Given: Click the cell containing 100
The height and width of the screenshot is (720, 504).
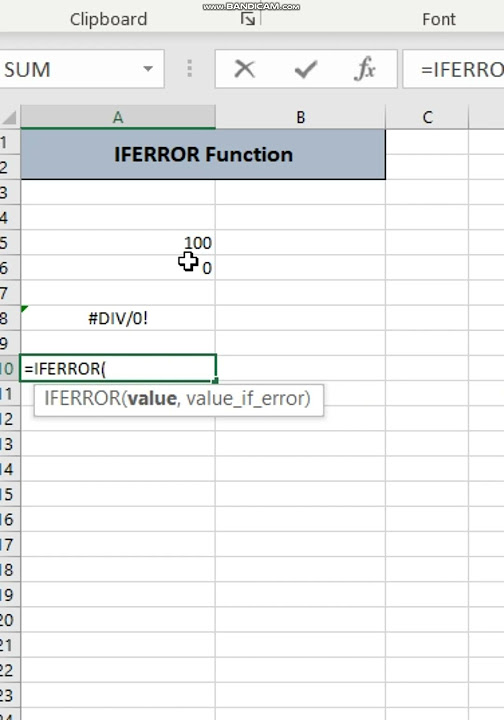Looking at the screenshot, I should click(x=118, y=242).
